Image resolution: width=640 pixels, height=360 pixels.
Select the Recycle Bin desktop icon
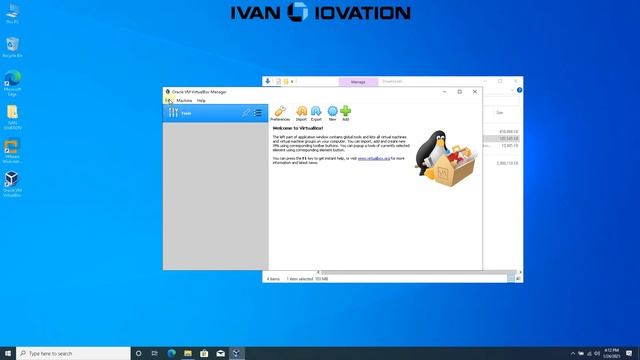pos(12,47)
